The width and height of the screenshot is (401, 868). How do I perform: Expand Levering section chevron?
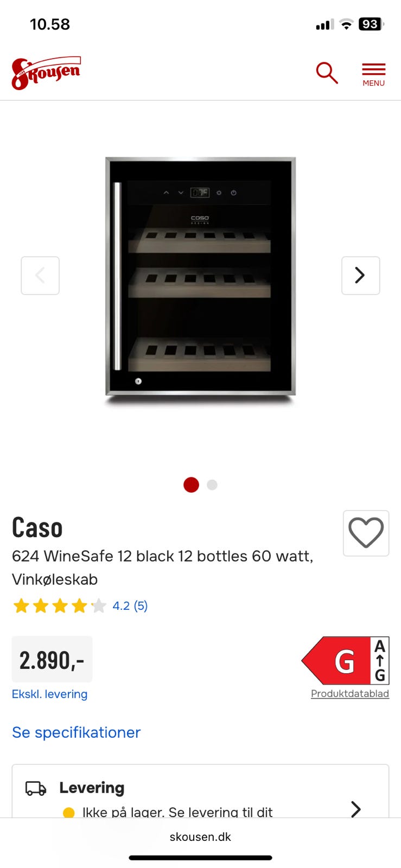pos(355,809)
